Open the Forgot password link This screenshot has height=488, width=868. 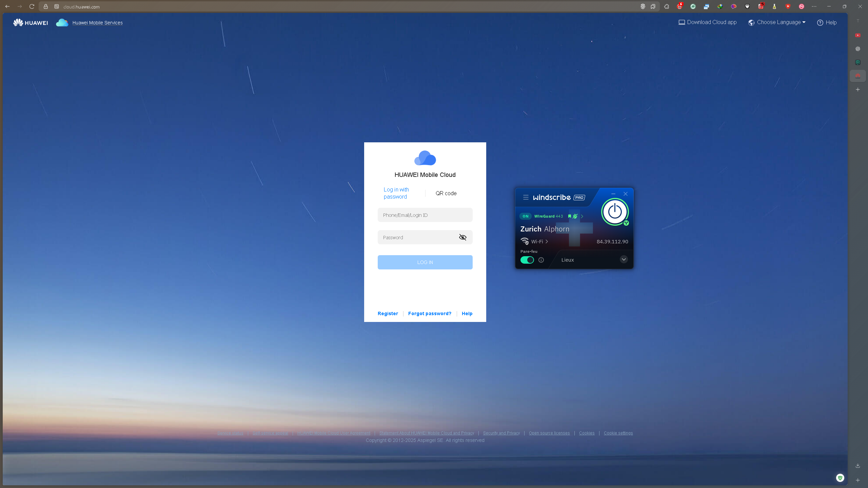pyautogui.click(x=430, y=313)
